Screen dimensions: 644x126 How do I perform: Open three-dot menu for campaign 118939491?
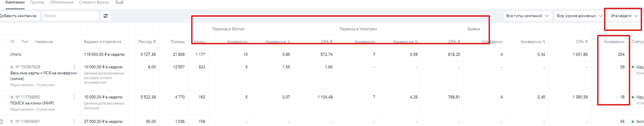coord(74,122)
